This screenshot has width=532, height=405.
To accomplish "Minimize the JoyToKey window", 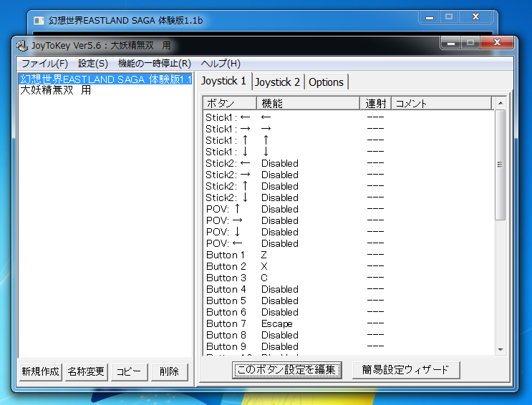I will click(x=451, y=43).
